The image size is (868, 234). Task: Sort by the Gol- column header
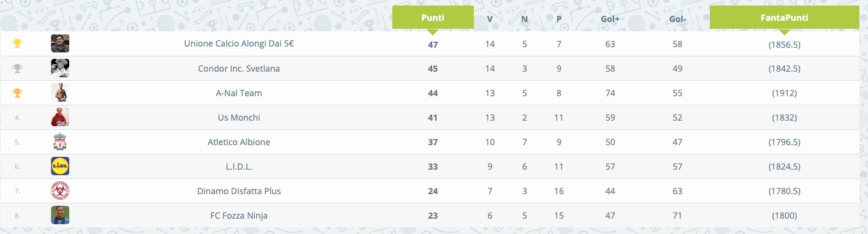677,18
